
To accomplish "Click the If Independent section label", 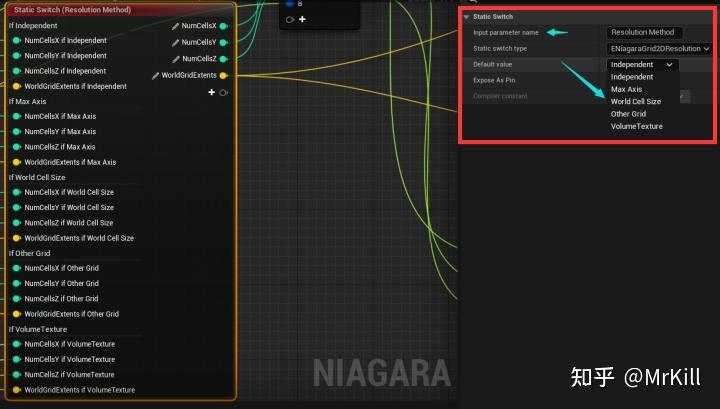I will (33, 26).
